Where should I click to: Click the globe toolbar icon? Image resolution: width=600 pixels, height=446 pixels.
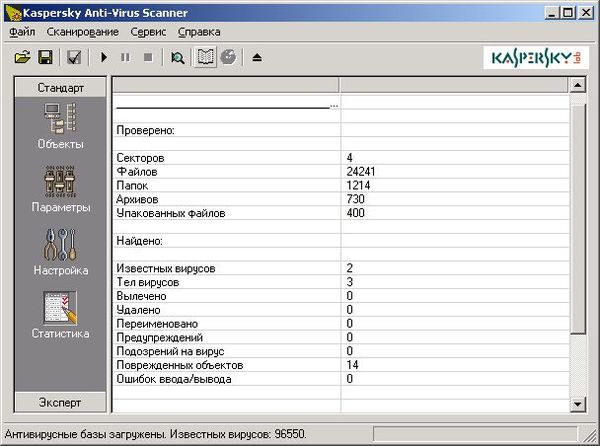point(228,57)
